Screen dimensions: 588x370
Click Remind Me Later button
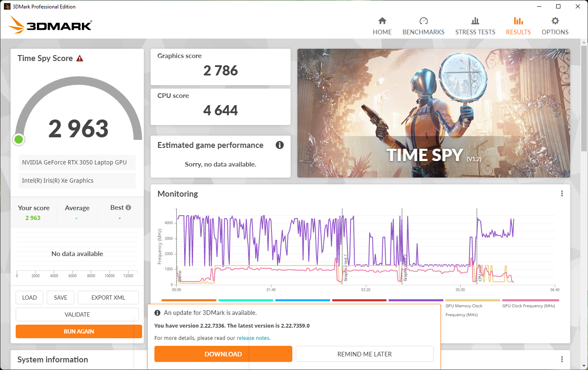[x=364, y=354]
